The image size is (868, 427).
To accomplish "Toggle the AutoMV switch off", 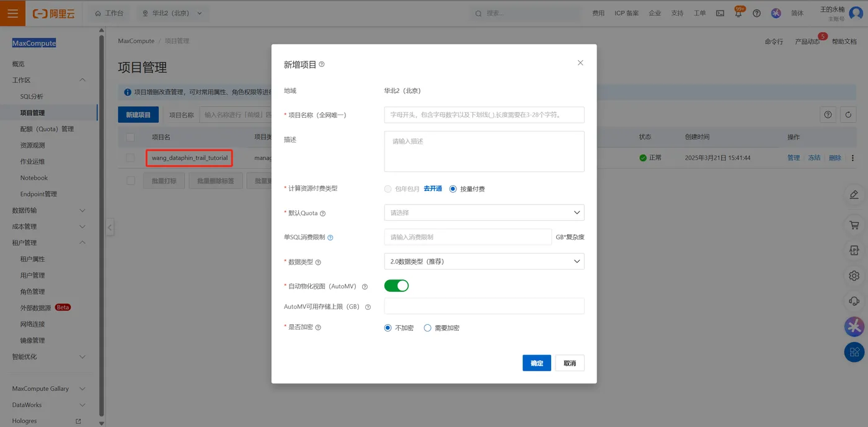I will point(397,286).
